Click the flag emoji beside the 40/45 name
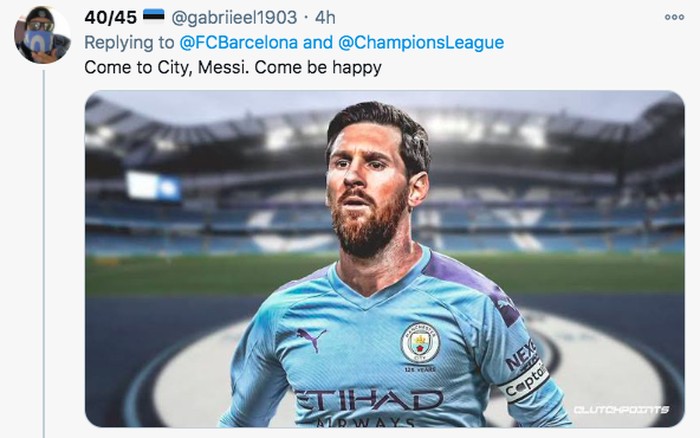This screenshot has width=700, height=438. click(154, 17)
